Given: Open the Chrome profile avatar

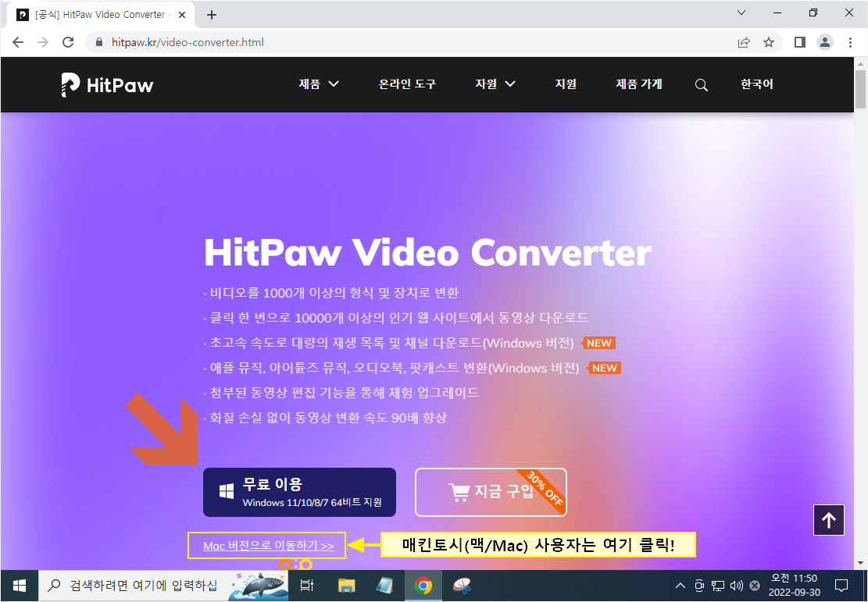Looking at the screenshot, I should tap(825, 42).
